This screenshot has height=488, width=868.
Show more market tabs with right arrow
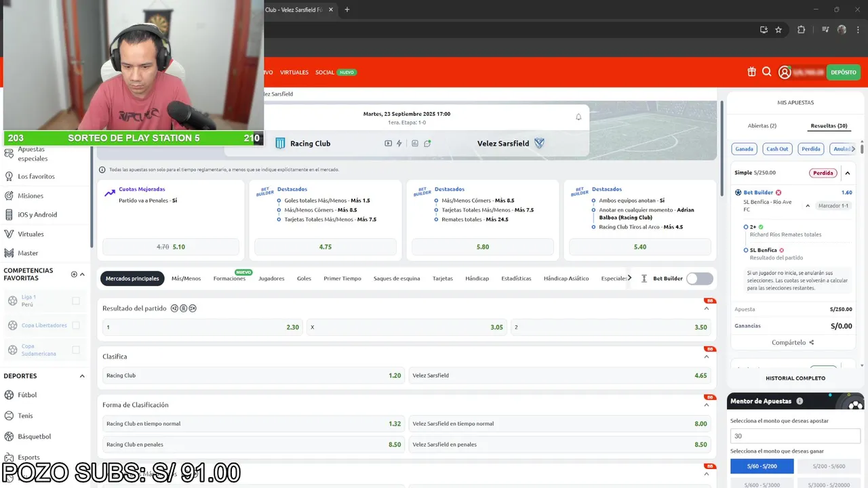(629, 279)
